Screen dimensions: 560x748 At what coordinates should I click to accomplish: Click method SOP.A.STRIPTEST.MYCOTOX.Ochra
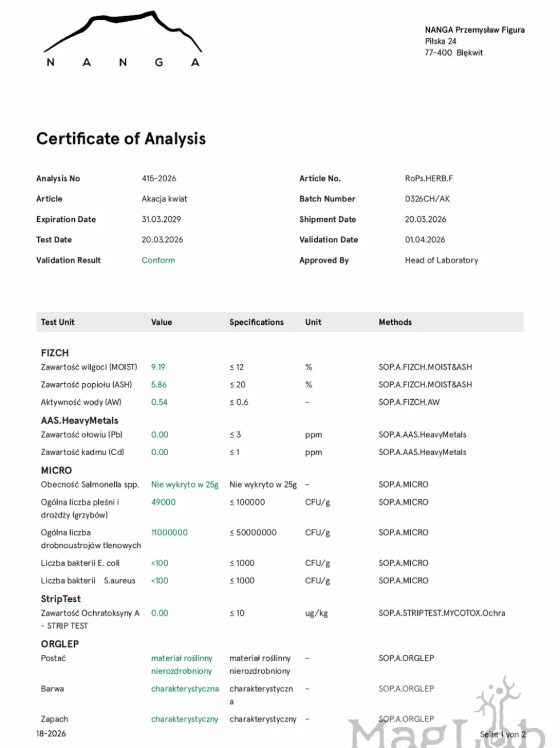click(442, 613)
